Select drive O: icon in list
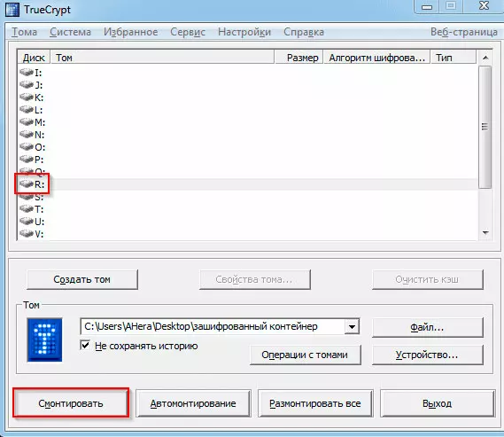The height and width of the screenshot is (437, 504). point(27,146)
